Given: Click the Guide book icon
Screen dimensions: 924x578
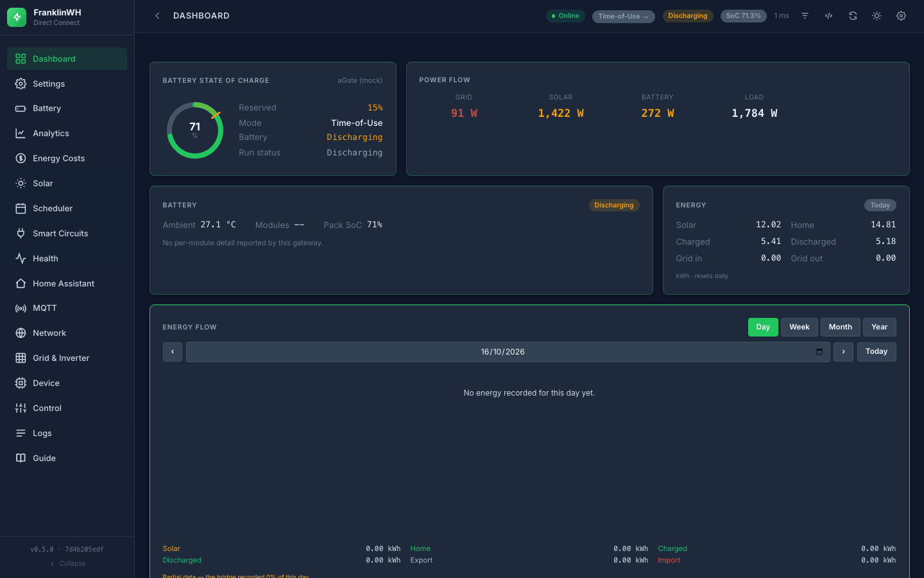Looking at the screenshot, I should pyautogui.click(x=21, y=458).
